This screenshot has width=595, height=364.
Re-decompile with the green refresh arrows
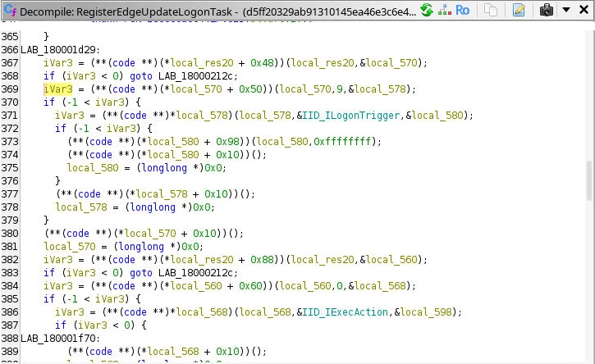tap(427, 10)
